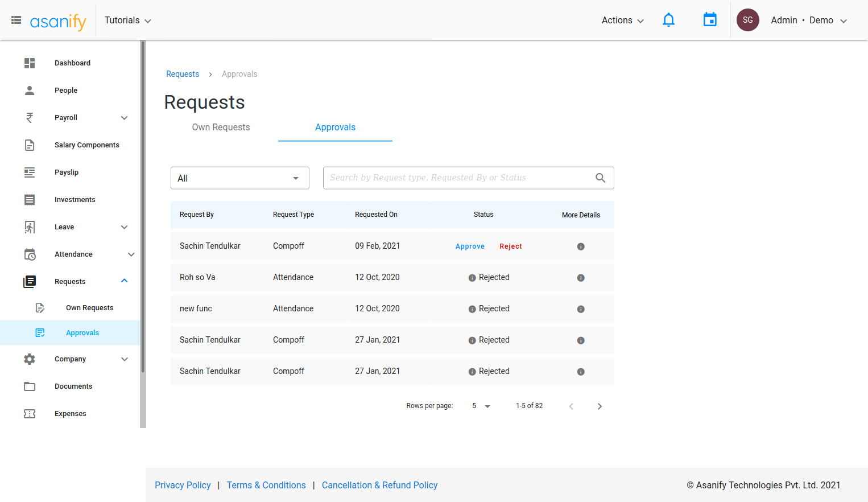
Task: Click the SG user avatar
Action: 747,20
